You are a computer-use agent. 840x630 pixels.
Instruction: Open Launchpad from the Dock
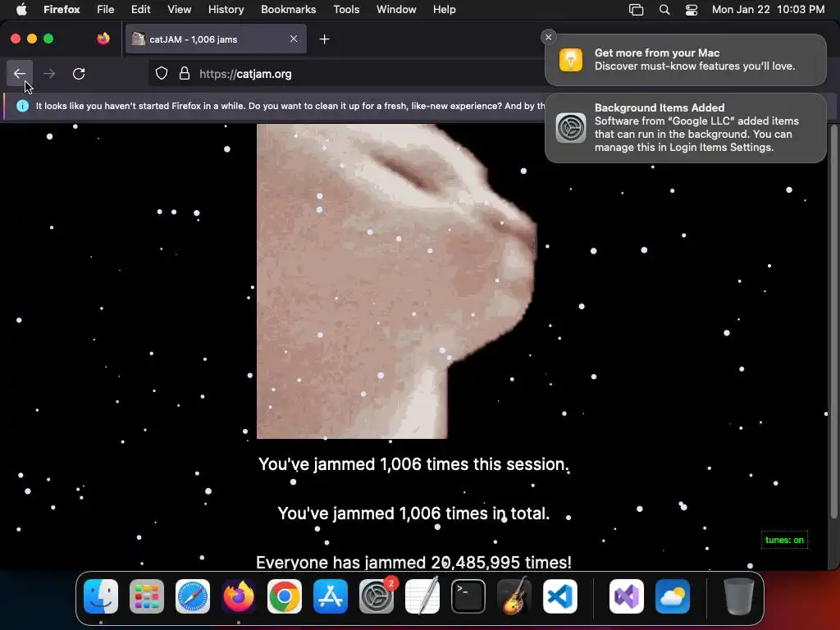(147, 596)
